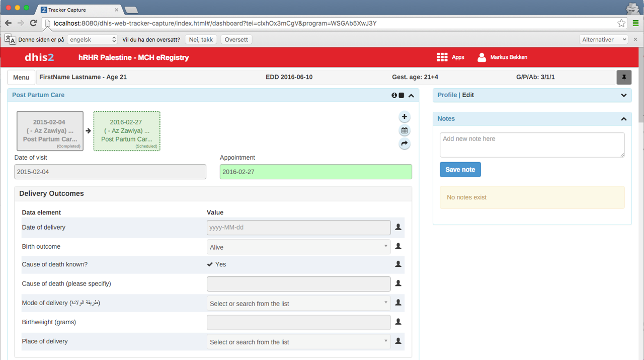Open the Birth outcome dropdown
This screenshot has height=360, width=644.
coord(298,247)
